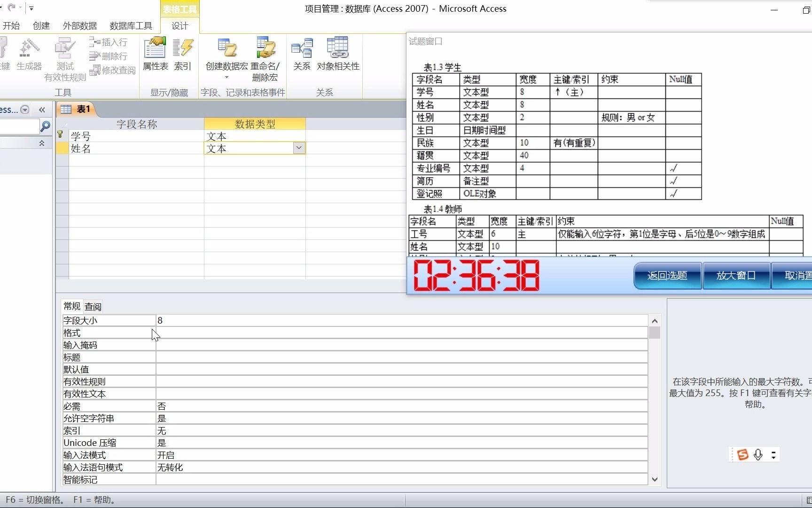812x508 pixels.
Task: Click the field properties scrollbar thumb
Action: click(655, 333)
